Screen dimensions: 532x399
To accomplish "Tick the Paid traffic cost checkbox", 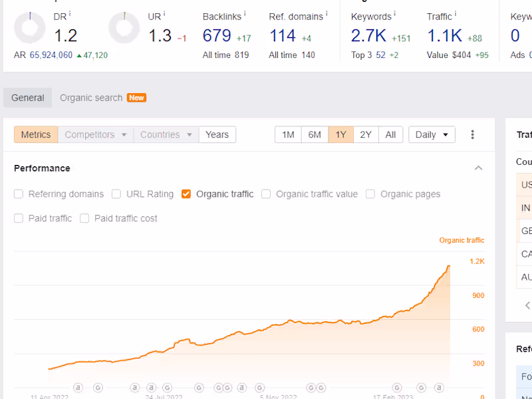I will pyautogui.click(x=84, y=218).
